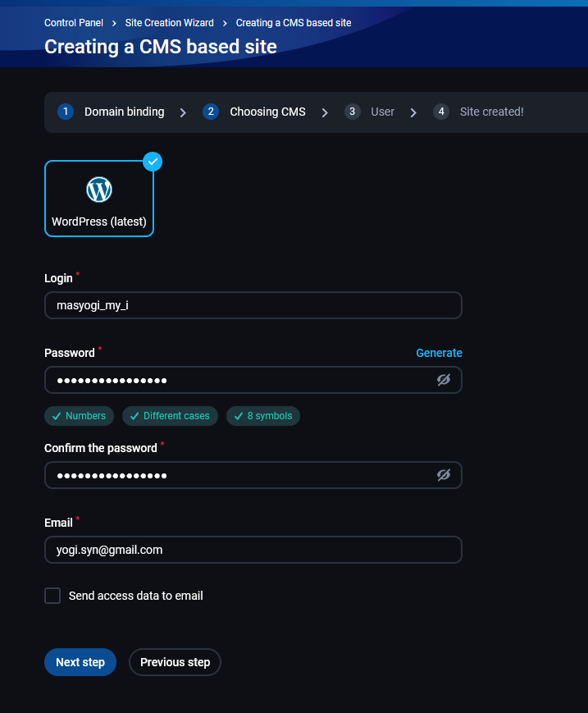Open Site Creation Wizard breadcrumb

tap(169, 23)
